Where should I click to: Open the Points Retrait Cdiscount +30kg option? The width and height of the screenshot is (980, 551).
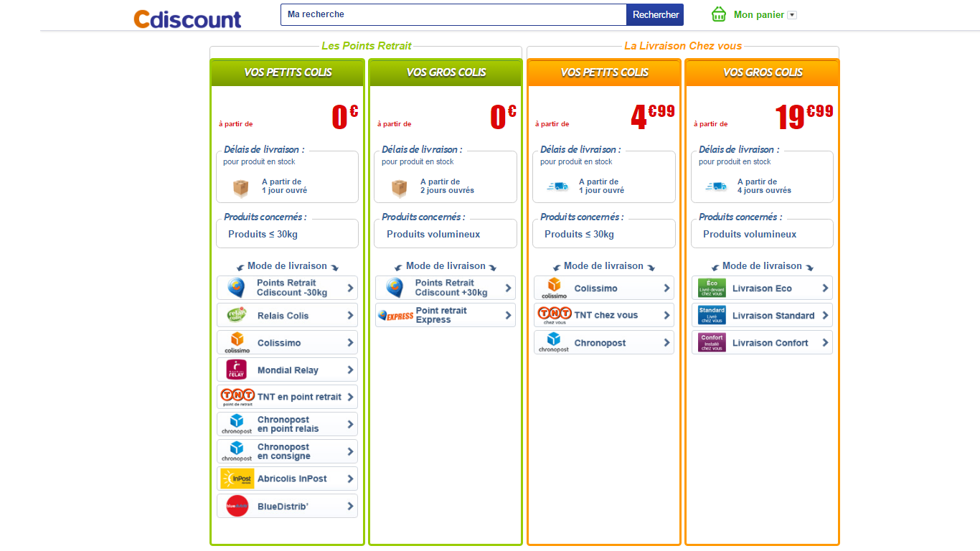click(x=446, y=288)
